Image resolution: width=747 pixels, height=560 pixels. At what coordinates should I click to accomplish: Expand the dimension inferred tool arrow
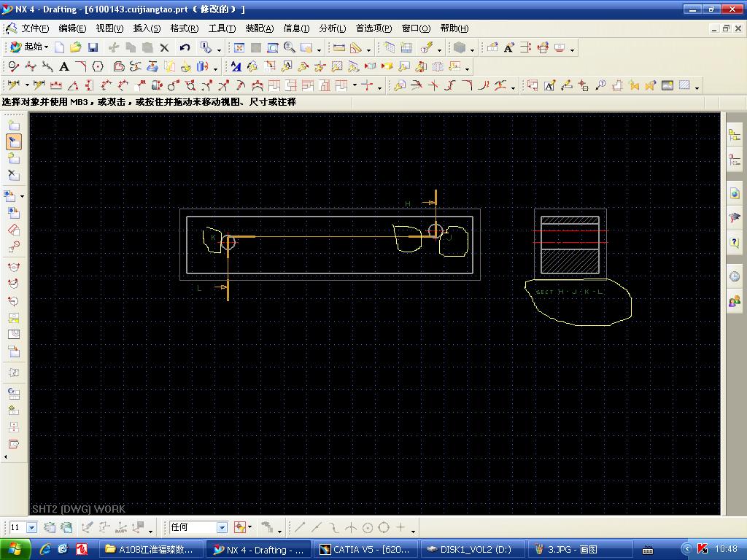click(x=27, y=86)
